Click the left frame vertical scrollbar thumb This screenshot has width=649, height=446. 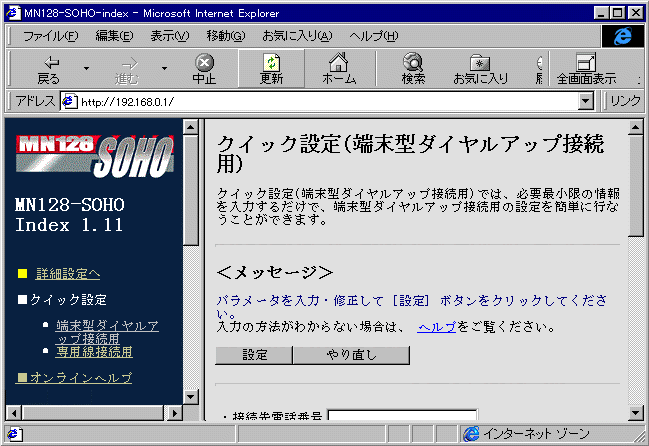(190, 190)
